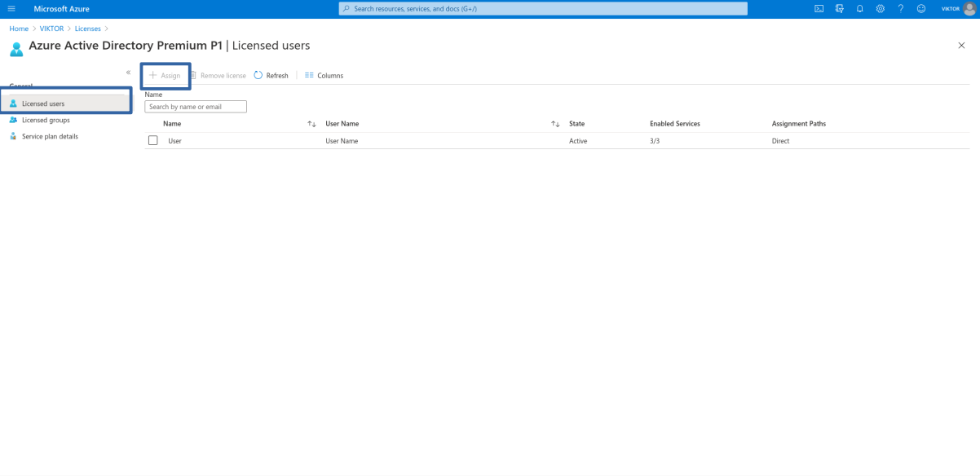Select Licensed users in the sidebar
Screen dimensions: 980x476
click(43, 104)
